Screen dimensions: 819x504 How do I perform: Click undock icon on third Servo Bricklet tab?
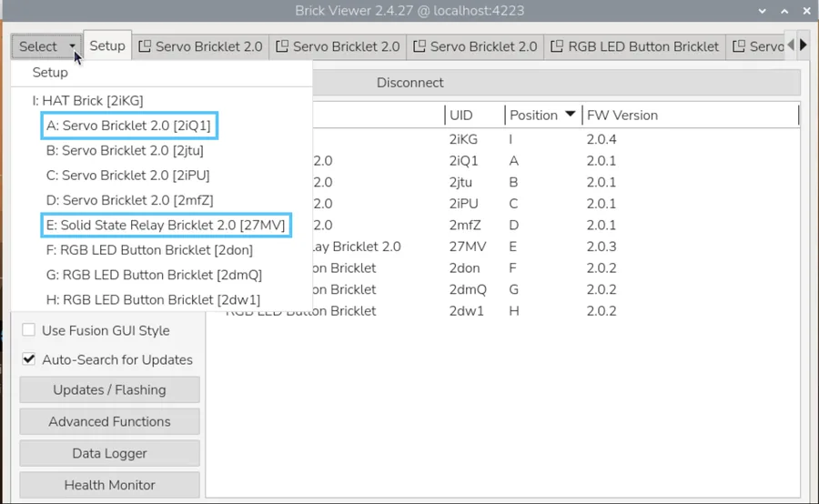(420, 46)
